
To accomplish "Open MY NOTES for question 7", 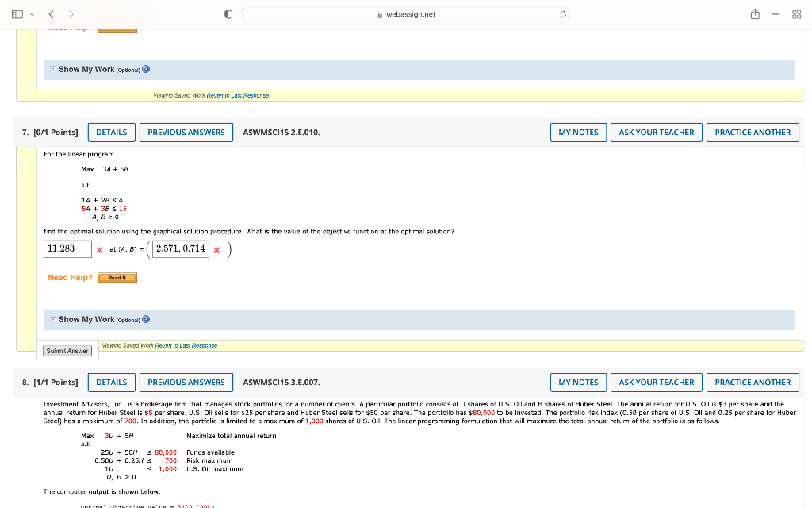I will pyautogui.click(x=578, y=132).
